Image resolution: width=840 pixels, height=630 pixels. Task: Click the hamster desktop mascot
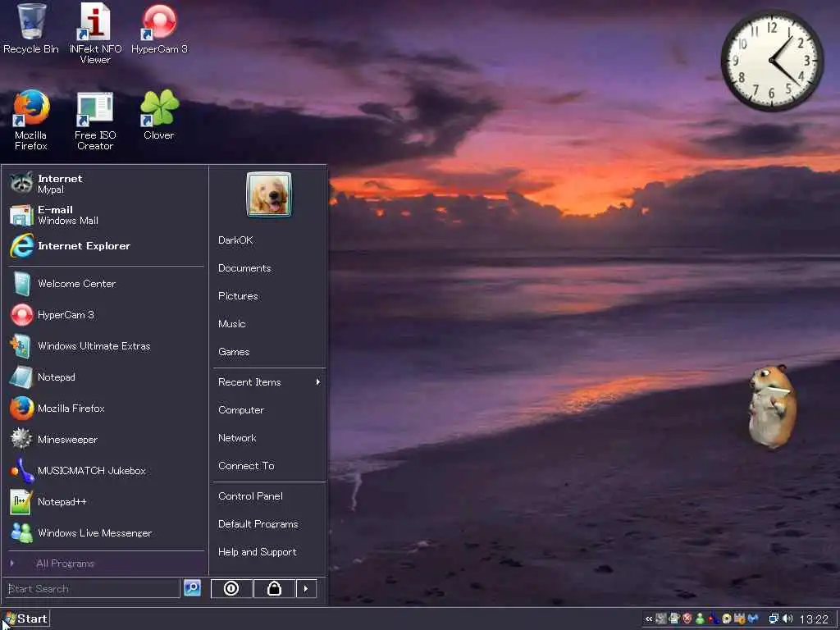click(771, 405)
